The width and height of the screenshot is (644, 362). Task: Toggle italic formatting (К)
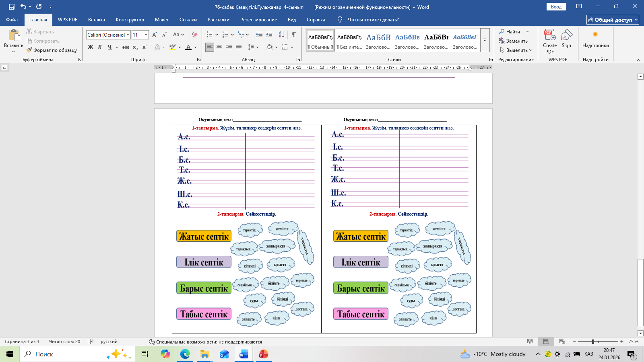(100, 47)
